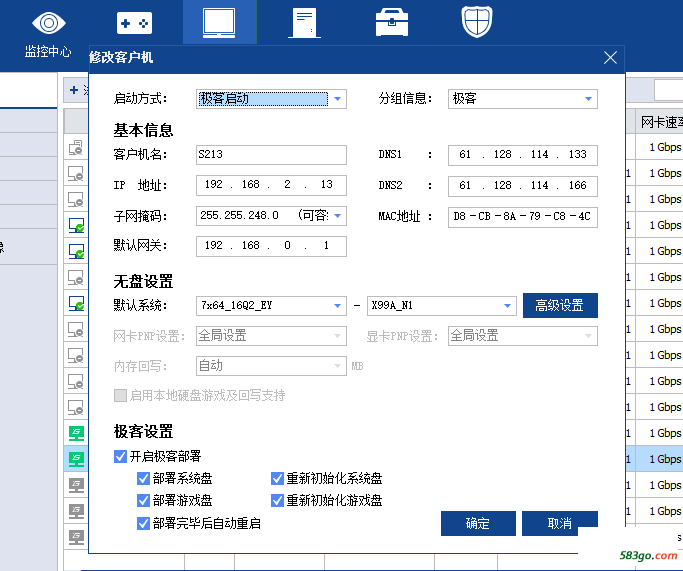Close the 修改客户机 dialog
The image size is (683, 571).
click(610, 57)
